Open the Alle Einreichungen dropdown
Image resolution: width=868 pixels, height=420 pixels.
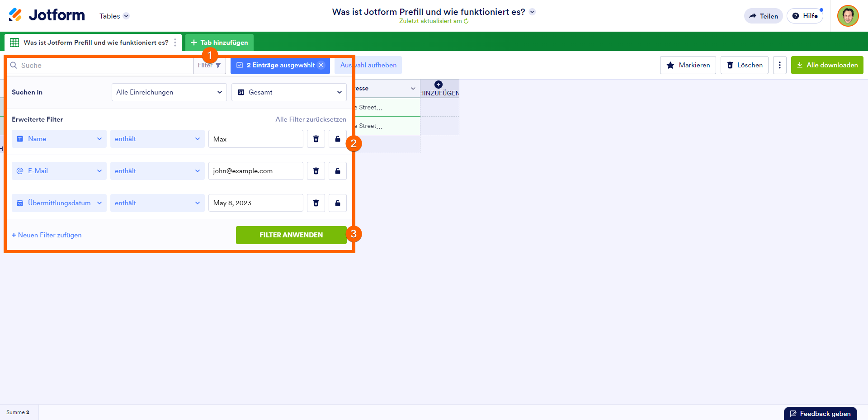[169, 92]
